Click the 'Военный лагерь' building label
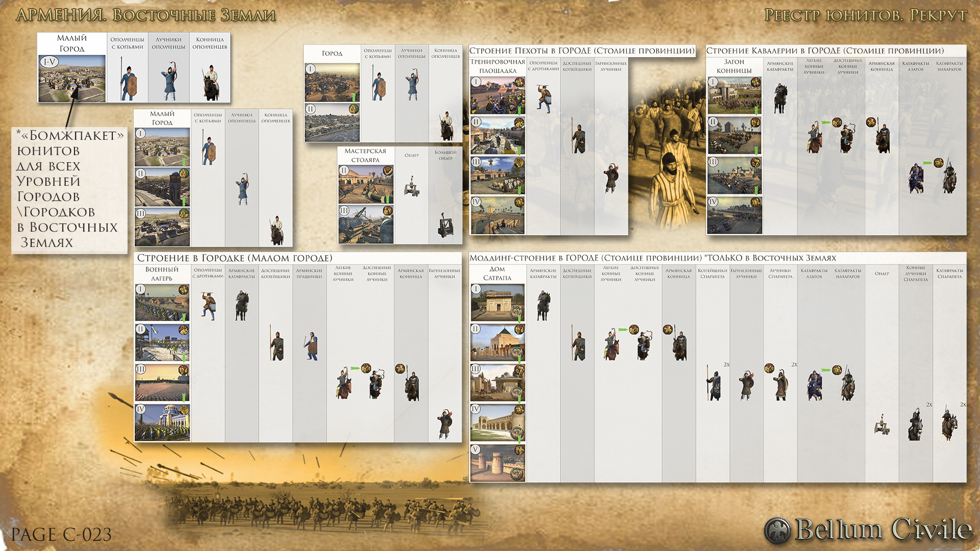 click(162, 274)
